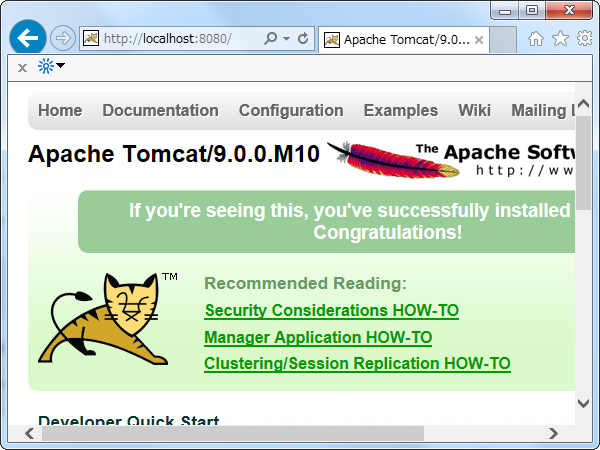Click the horizontal scrollbar left arrow
Screen dimensions: 600x450
pyautogui.click(x=30, y=434)
